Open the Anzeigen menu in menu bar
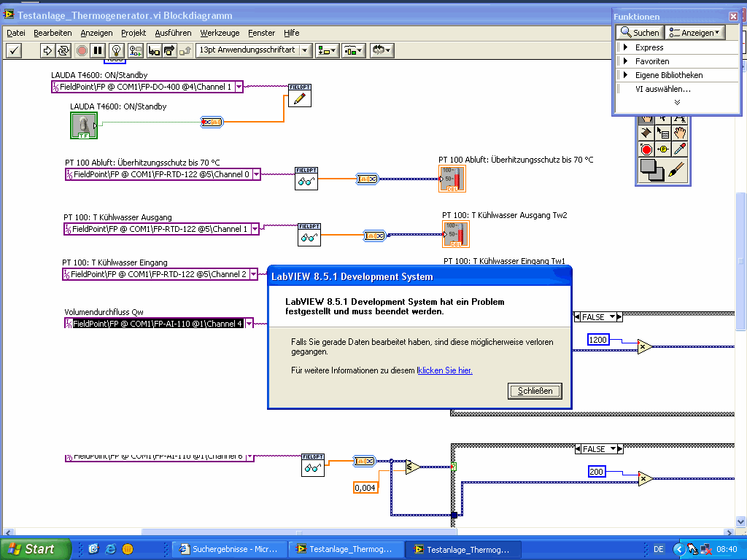 click(x=97, y=33)
